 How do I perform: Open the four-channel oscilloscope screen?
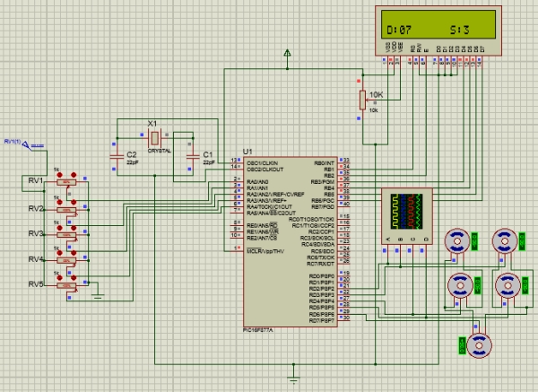click(x=406, y=212)
